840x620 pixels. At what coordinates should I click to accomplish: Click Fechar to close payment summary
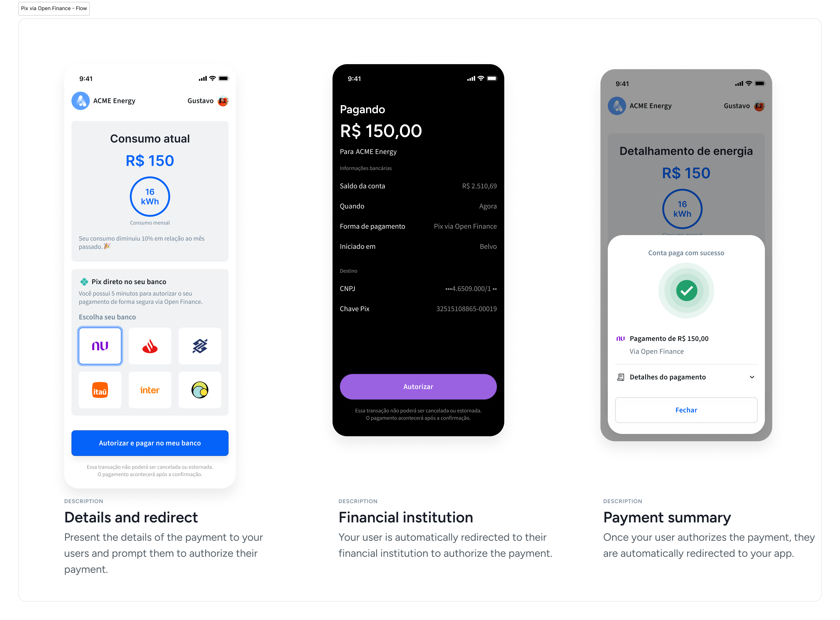(x=686, y=410)
